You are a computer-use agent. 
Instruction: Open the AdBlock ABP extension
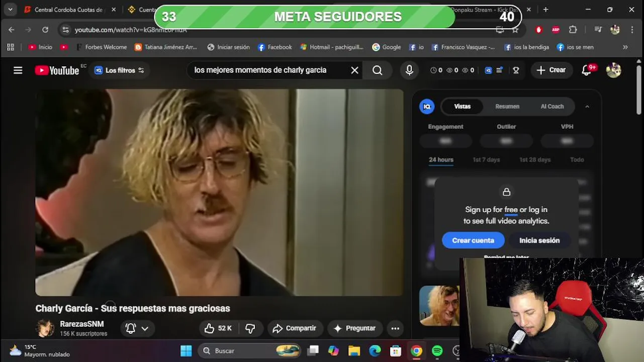coord(556,30)
